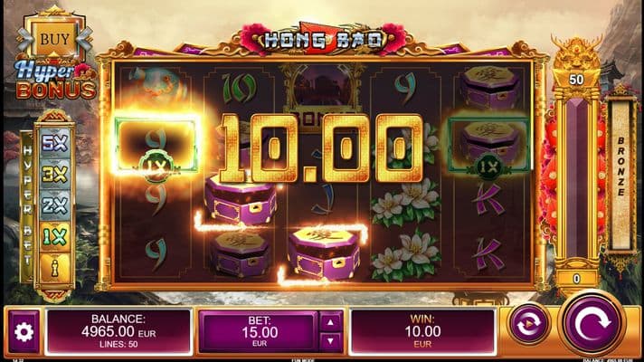This screenshot has height=362, width=644.
Task: Click the Win 10.00 EUR panel
Action: click(422, 331)
